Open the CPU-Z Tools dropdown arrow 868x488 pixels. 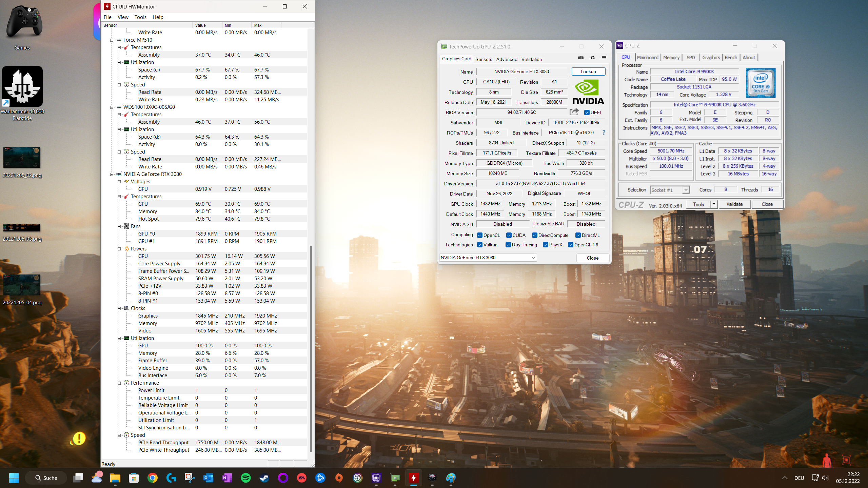pyautogui.click(x=714, y=204)
